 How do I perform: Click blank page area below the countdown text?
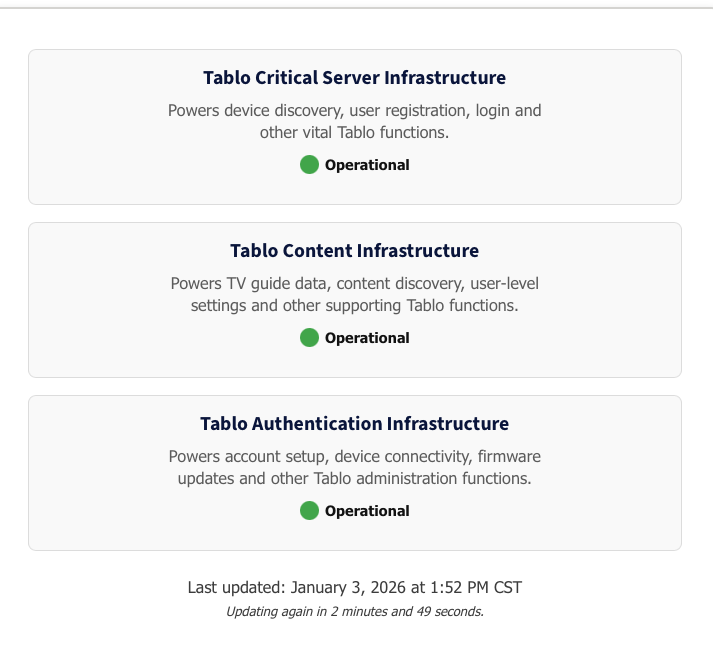[x=354, y=636]
